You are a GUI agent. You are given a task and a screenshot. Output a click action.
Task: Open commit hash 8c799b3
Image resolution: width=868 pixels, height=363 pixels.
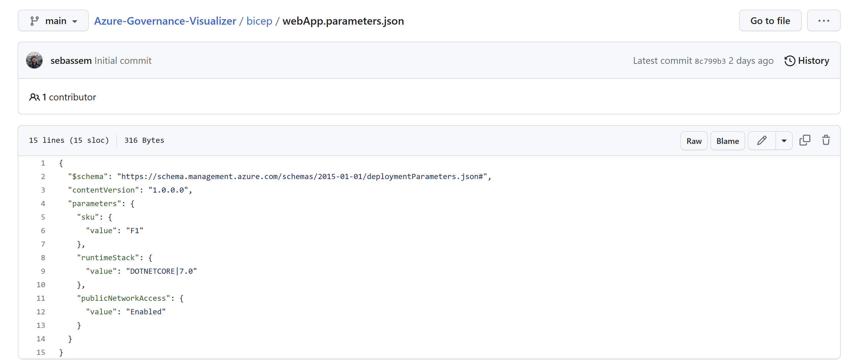tap(710, 61)
